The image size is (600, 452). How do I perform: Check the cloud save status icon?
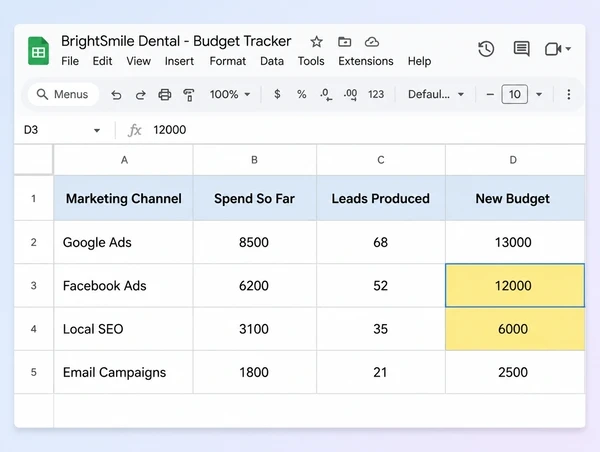coord(372,41)
